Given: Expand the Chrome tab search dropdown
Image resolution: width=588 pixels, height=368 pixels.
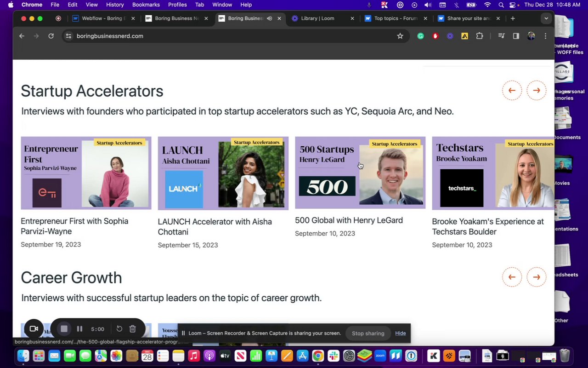Looking at the screenshot, I should (x=546, y=18).
